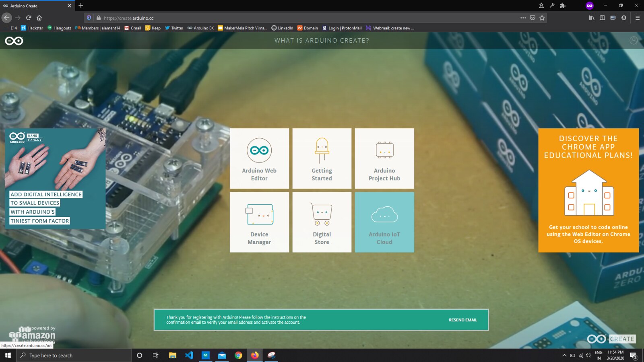Open the Twitter bookmark
644x362 pixels.
174,28
